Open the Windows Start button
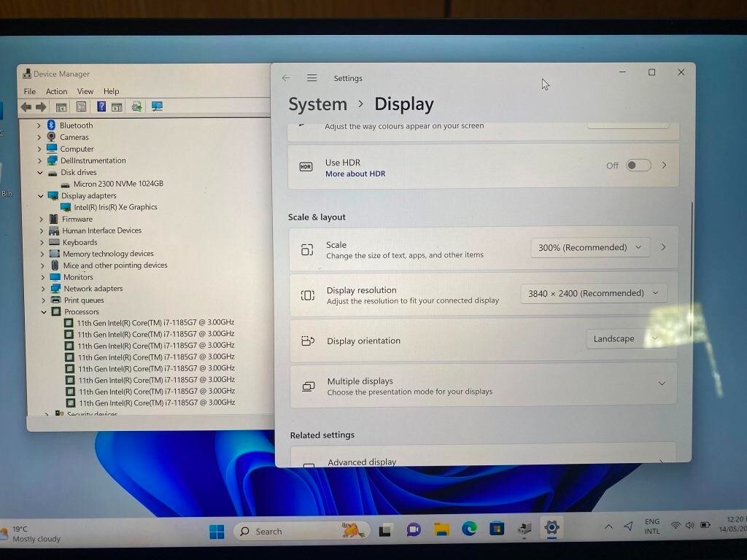 (217, 532)
